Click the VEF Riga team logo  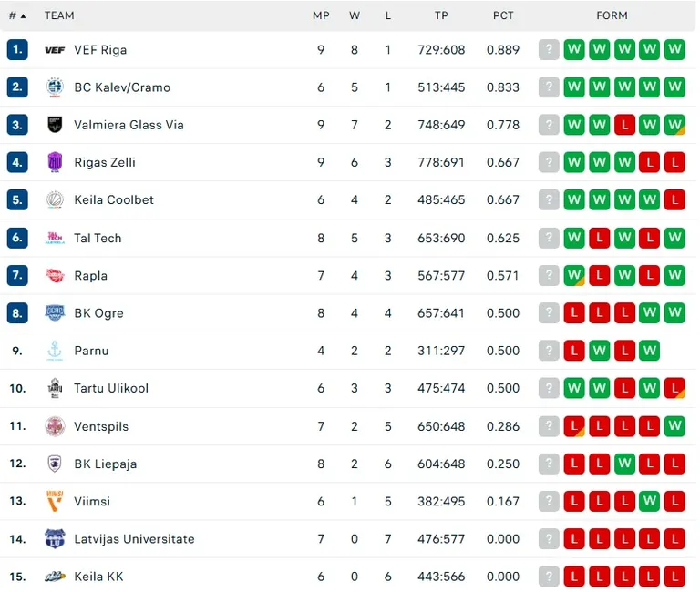click(x=55, y=50)
